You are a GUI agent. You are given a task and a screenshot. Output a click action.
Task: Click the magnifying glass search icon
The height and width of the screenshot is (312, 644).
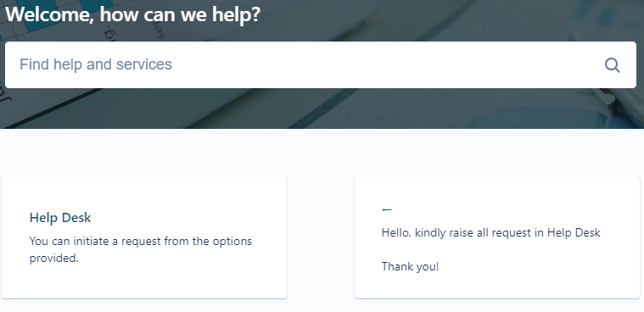click(x=612, y=65)
